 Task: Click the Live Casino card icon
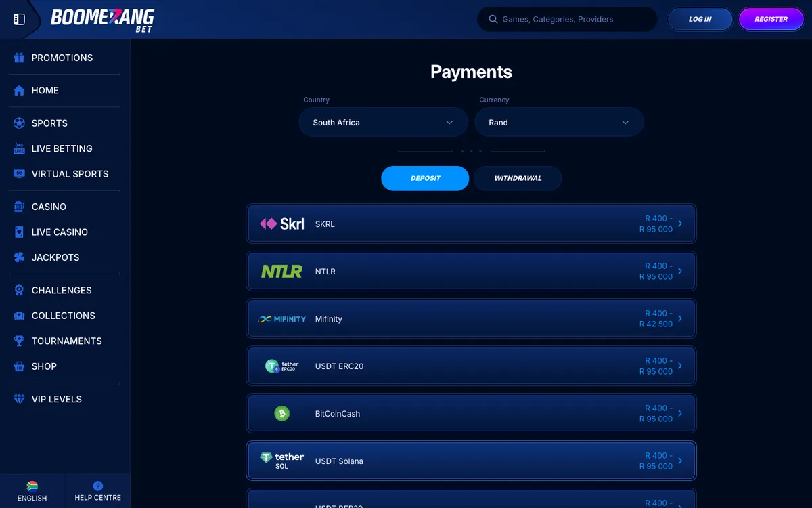[x=19, y=232]
